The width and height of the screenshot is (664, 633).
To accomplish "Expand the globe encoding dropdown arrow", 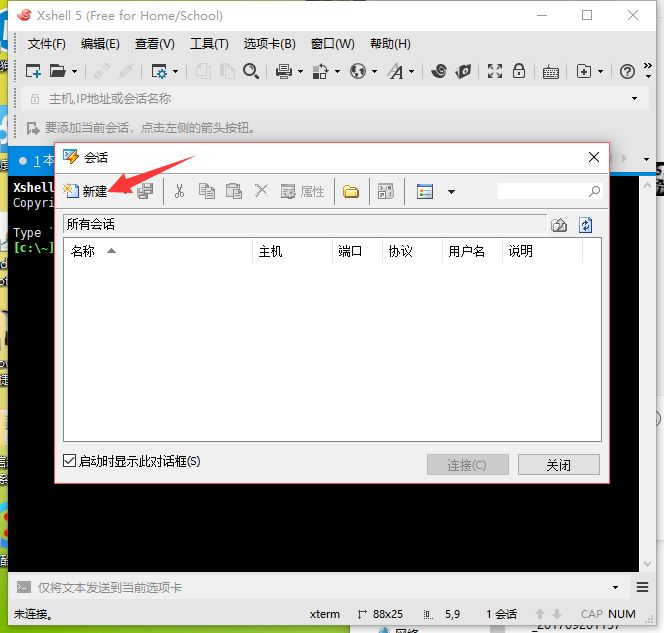I will pos(374,72).
